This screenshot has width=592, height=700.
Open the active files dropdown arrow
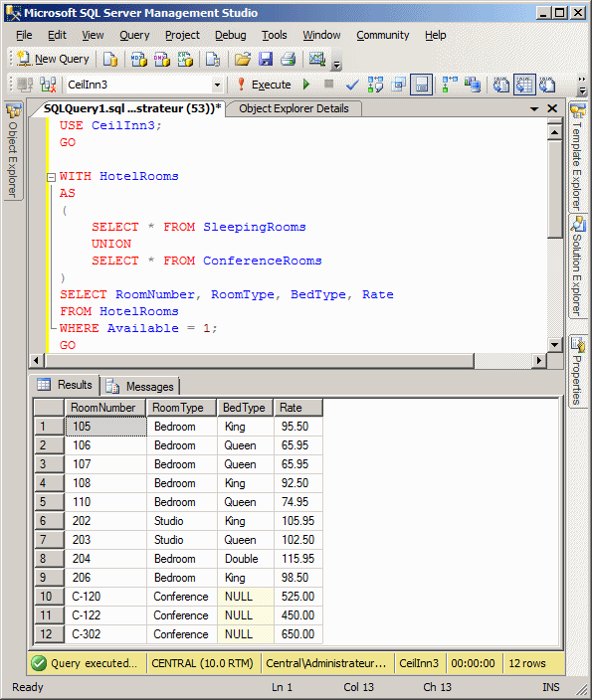pos(534,108)
